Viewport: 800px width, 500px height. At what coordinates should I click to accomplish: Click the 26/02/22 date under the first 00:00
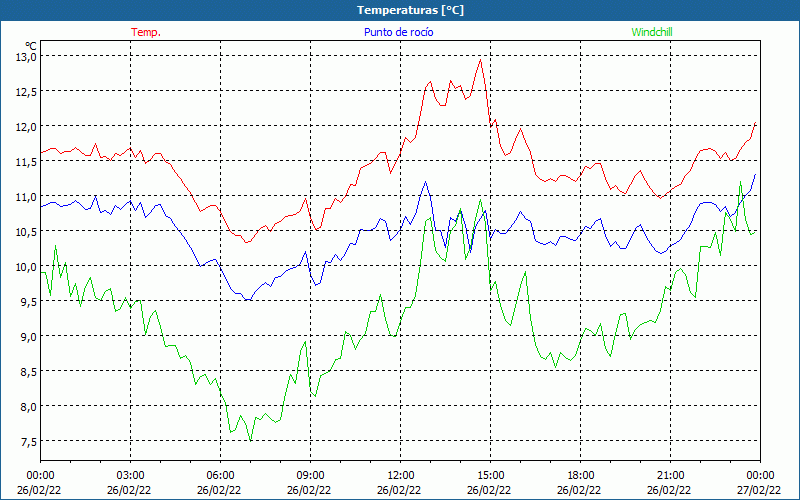[39, 490]
